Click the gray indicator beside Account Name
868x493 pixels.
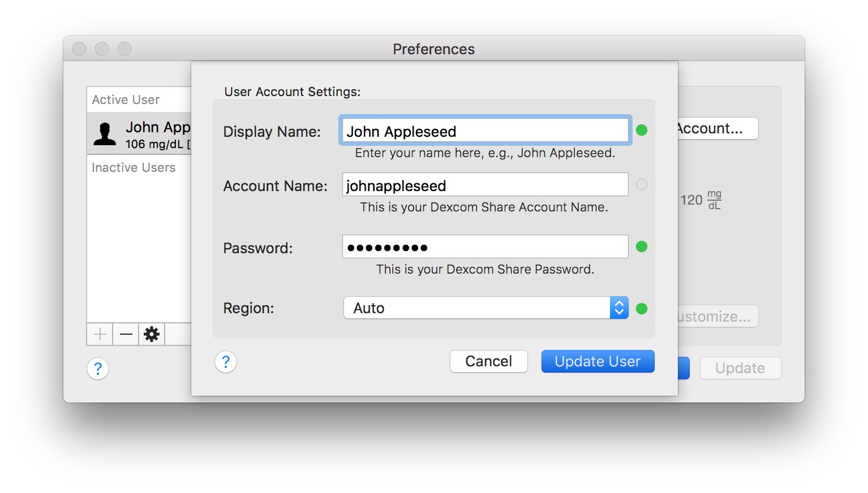pyautogui.click(x=642, y=184)
